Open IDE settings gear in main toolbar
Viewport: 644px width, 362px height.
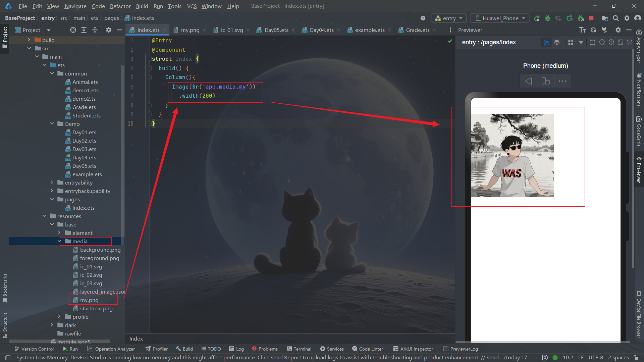[x=627, y=18]
